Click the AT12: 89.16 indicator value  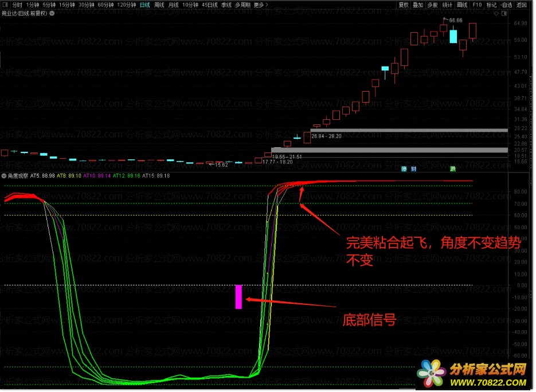pos(127,176)
